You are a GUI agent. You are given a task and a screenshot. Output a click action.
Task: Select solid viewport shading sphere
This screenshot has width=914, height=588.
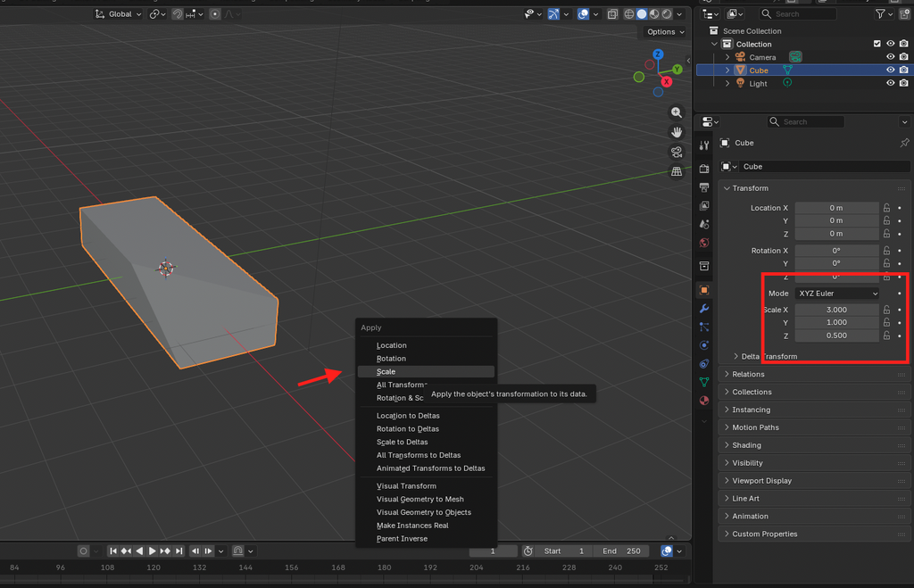[x=642, y=14]
